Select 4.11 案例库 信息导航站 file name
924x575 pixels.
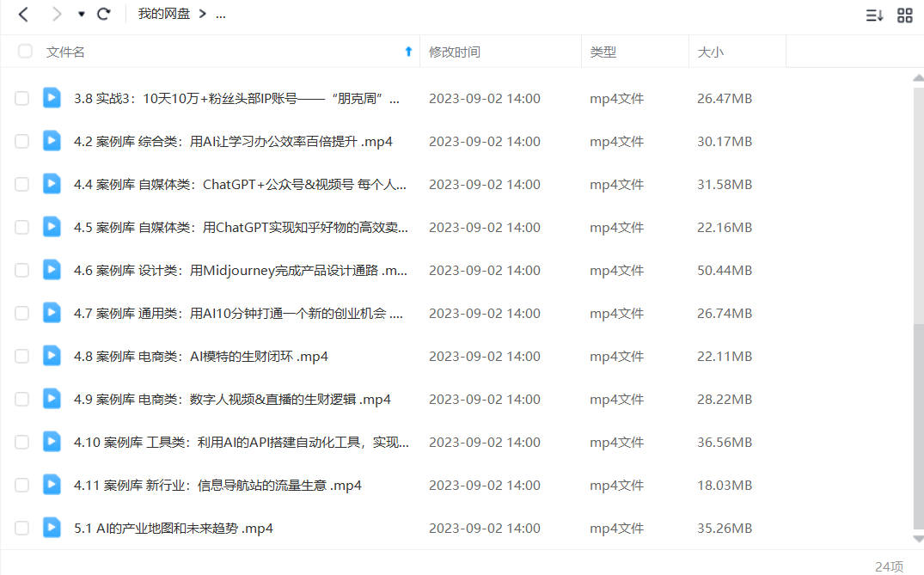click(x=217, y=486)
